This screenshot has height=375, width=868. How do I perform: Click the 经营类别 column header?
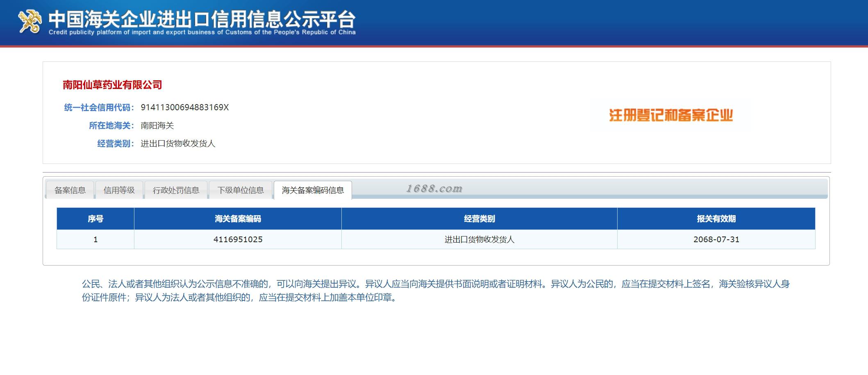tap(479, 218)
